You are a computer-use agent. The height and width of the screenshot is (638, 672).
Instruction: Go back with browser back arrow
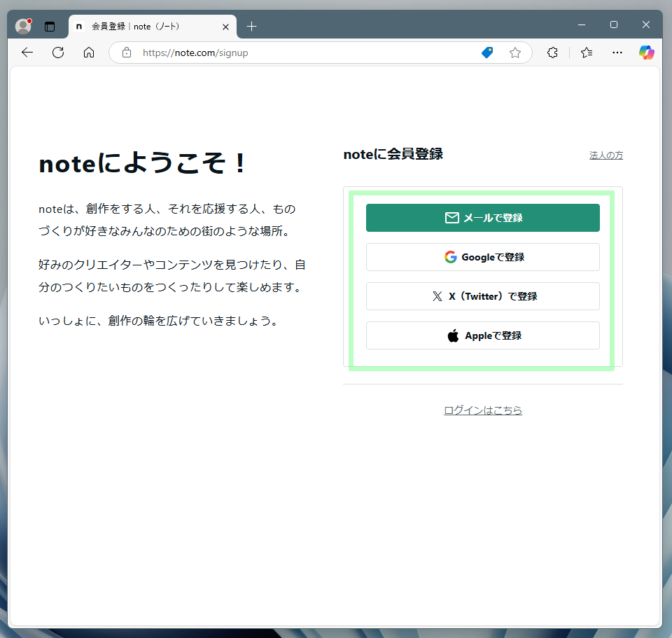(x=27, y=53)
